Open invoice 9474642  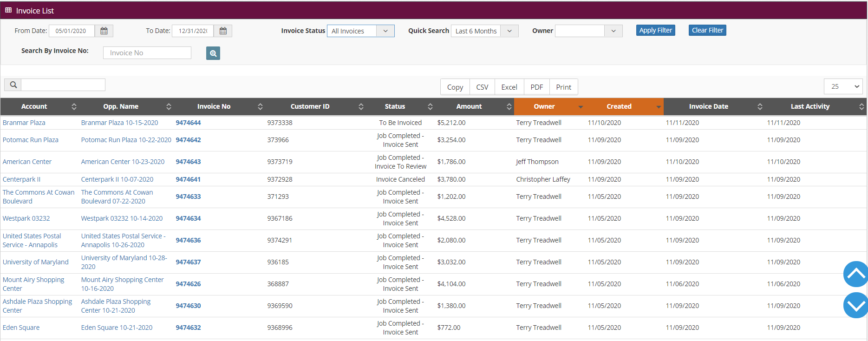[188, 140]
